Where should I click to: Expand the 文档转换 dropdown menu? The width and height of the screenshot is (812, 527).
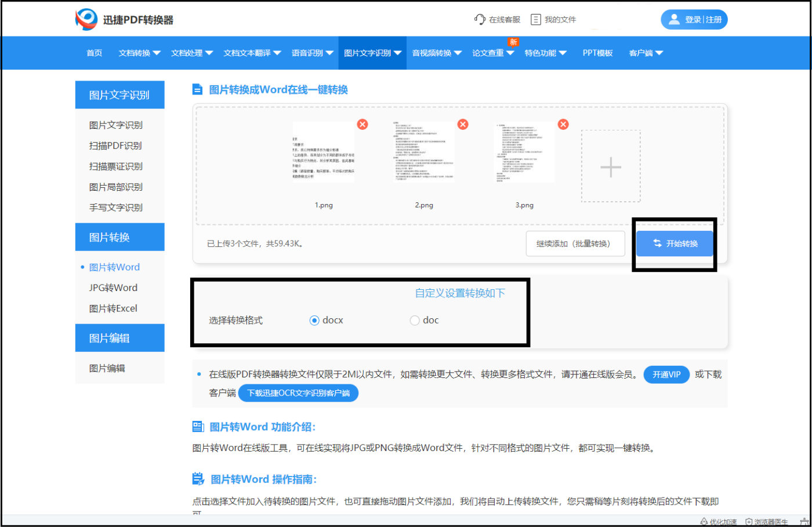[138, 52]
